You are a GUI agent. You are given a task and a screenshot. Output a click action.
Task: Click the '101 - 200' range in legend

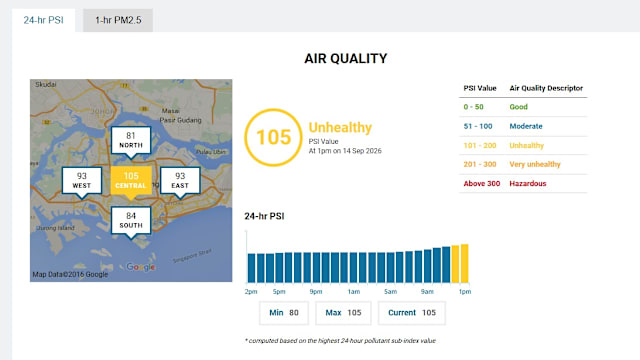[x=480, y=146]
